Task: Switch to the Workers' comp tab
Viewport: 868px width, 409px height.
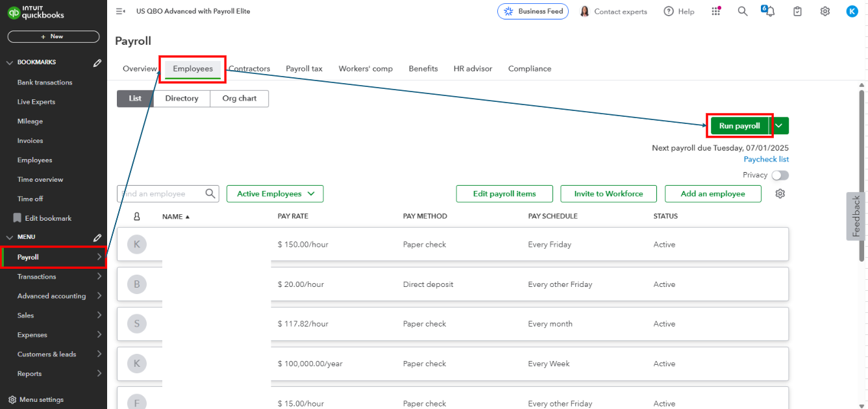Action: point(366,69)
